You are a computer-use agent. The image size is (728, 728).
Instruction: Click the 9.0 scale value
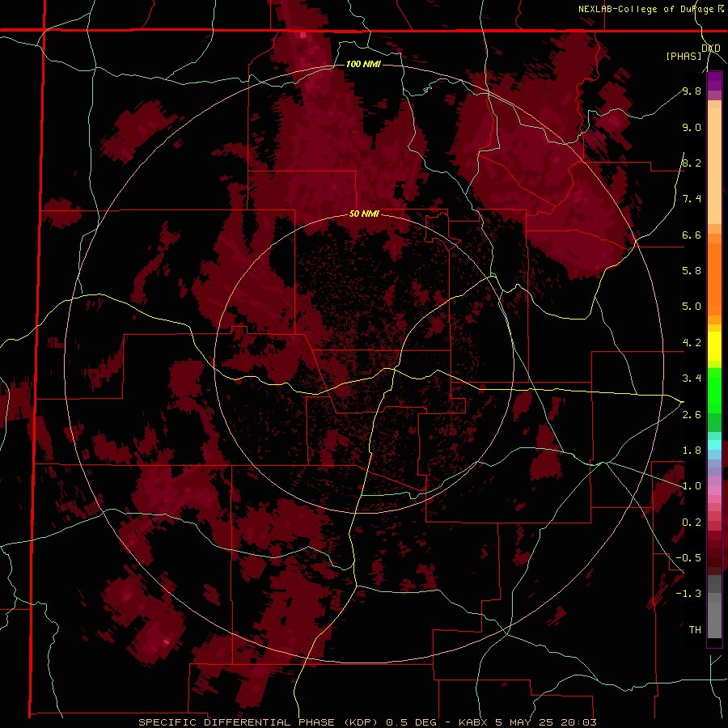(692, 127)
